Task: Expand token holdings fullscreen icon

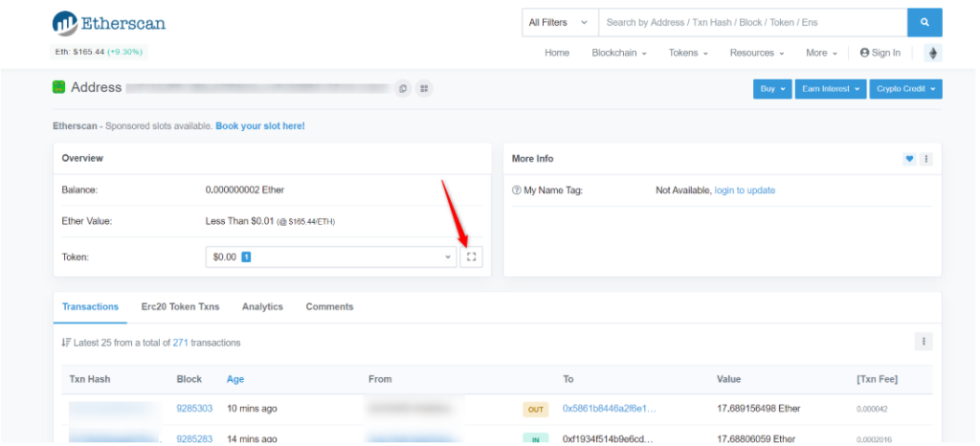Action: click(471, 256)
